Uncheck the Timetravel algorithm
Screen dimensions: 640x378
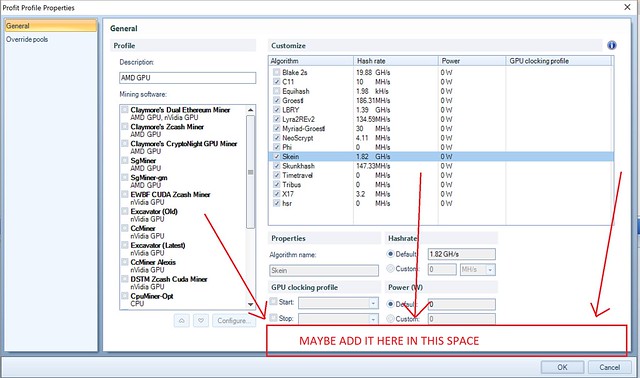(x=277, y=176)
